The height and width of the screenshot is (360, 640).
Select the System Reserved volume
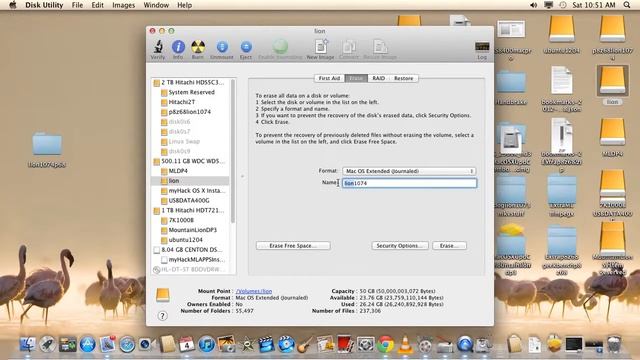pyautogui.click(x=189, y=92)
